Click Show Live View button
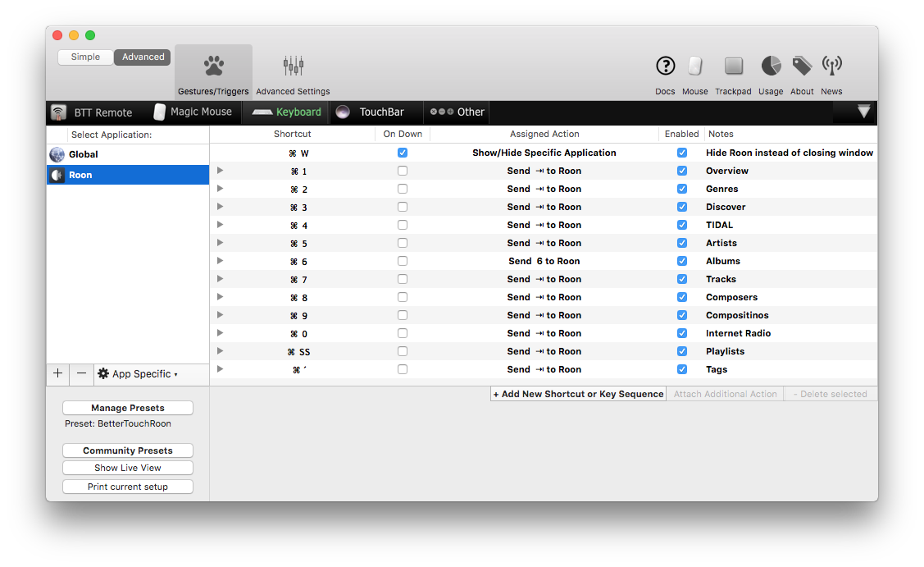The image size is (924, 567). click(128, 468)
